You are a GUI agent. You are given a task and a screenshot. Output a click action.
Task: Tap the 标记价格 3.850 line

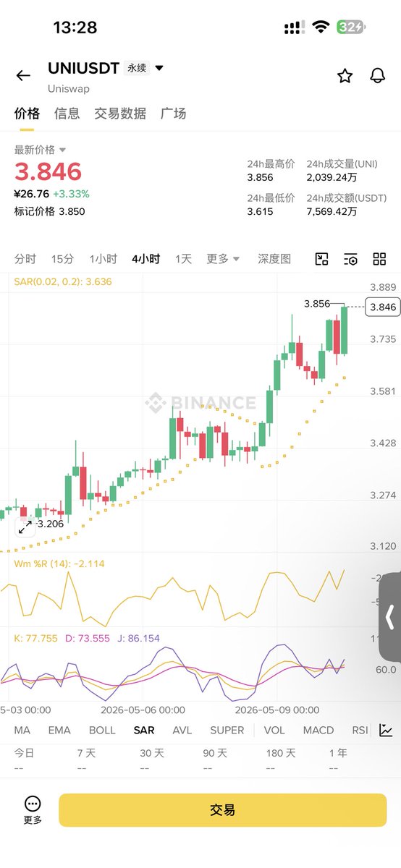tap(50, 211)
